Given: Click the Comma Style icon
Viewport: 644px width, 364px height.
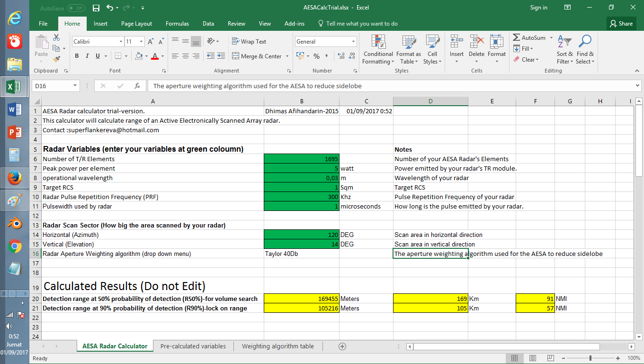Looking at the screenshot, I should (x=327, y=56).
